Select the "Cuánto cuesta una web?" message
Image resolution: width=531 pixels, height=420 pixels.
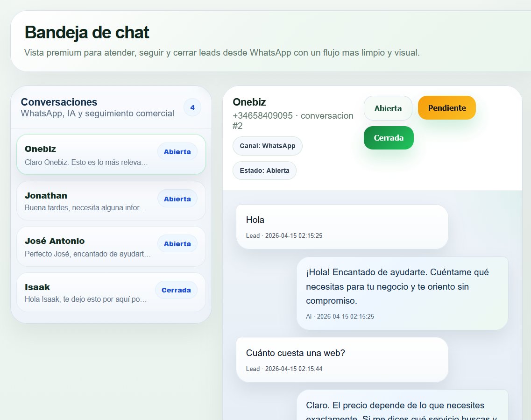click(x=342, y=360)
